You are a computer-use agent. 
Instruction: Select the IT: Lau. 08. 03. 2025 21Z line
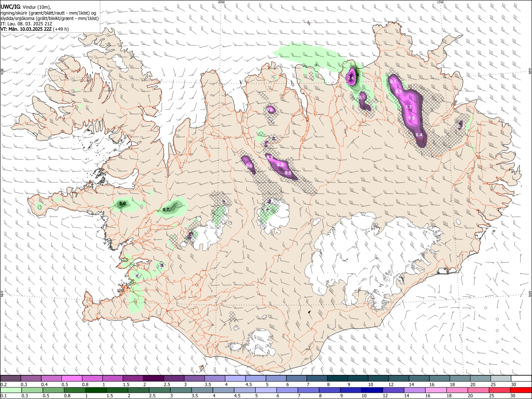click(x=26, y=24)
